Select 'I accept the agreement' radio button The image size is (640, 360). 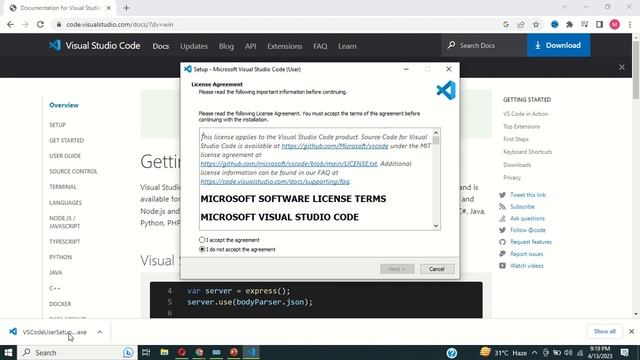(x=202, y=240)
